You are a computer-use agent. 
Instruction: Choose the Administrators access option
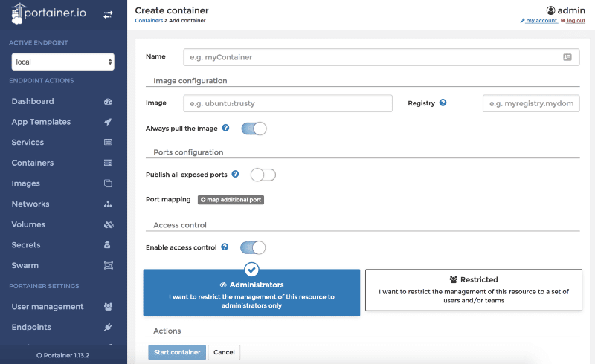[251, 292]
